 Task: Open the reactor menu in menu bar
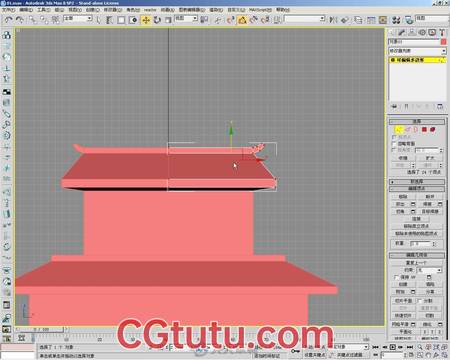pos(150,10)
